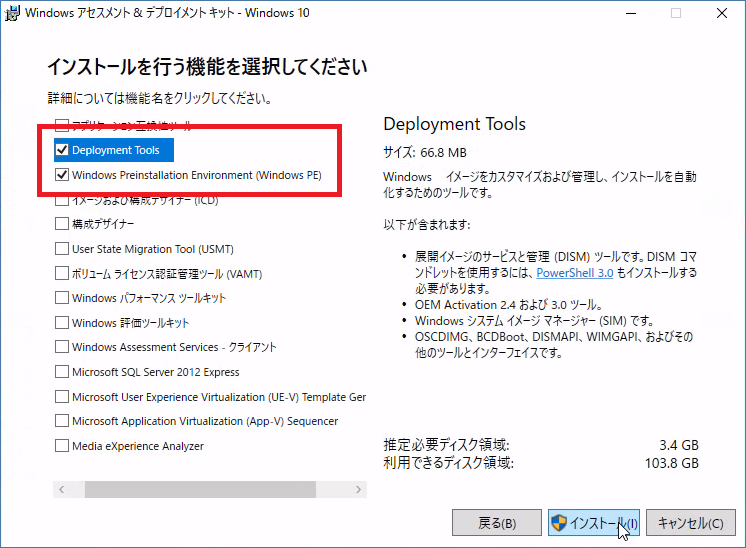
Task: Check Media eXperience Analyzer checkbox
Action: (62, 446)
